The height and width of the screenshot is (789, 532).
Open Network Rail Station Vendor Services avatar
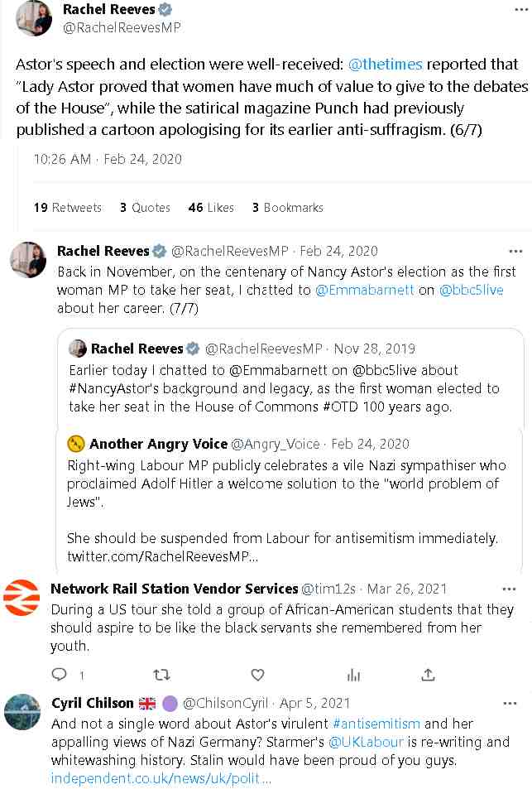(x=22, y=599)
